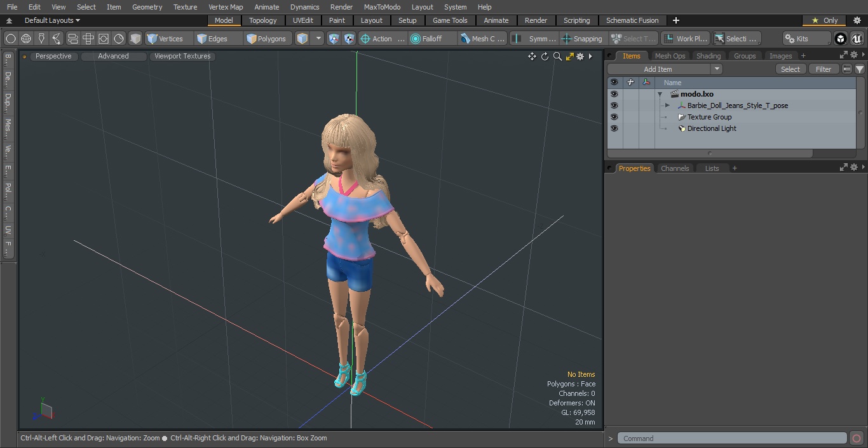This screenshot has width=868, height=448.
Task: Open the Advanced viewport dropdown
Action: 113,57
